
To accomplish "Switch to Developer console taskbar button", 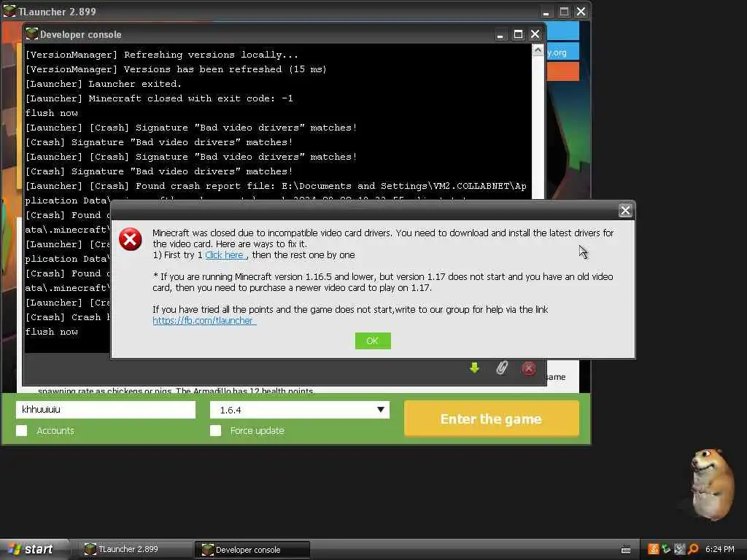I will point(252,549).
